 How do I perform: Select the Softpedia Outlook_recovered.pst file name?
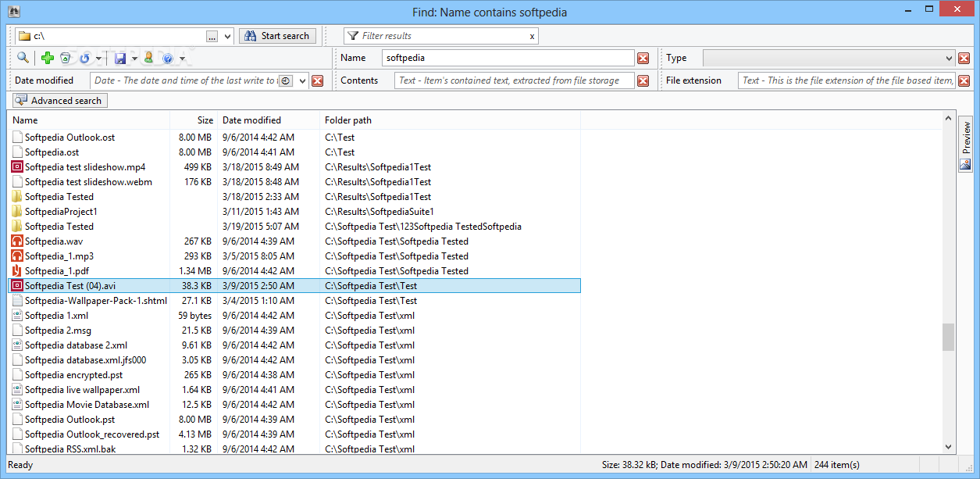pyautogui.click(x=92, y=434)
